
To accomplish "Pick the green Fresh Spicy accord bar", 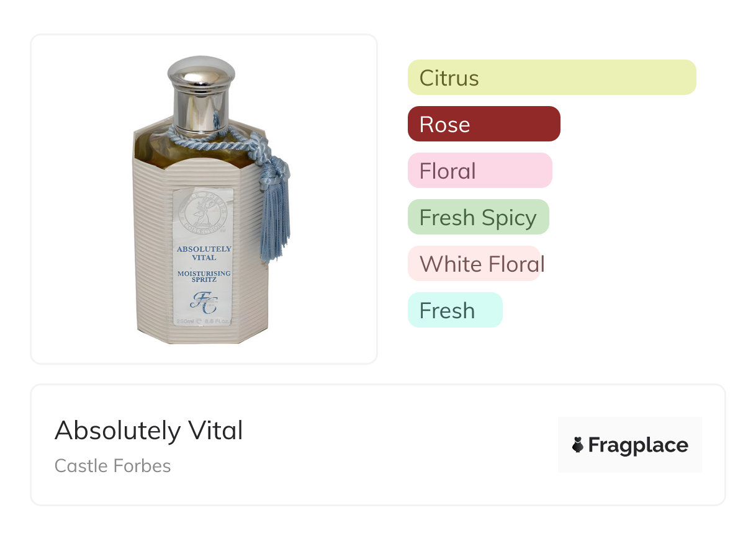I will click(x=478, y=217).
